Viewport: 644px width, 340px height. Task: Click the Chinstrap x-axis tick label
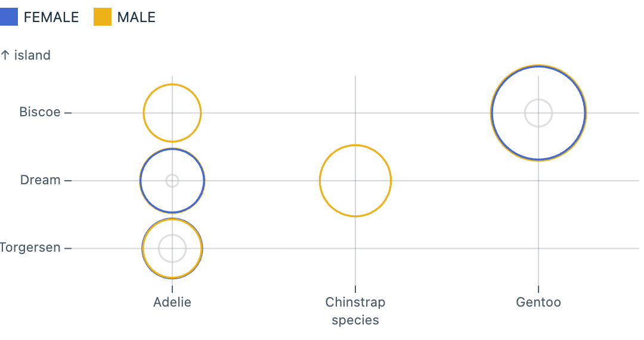(355, 302)
